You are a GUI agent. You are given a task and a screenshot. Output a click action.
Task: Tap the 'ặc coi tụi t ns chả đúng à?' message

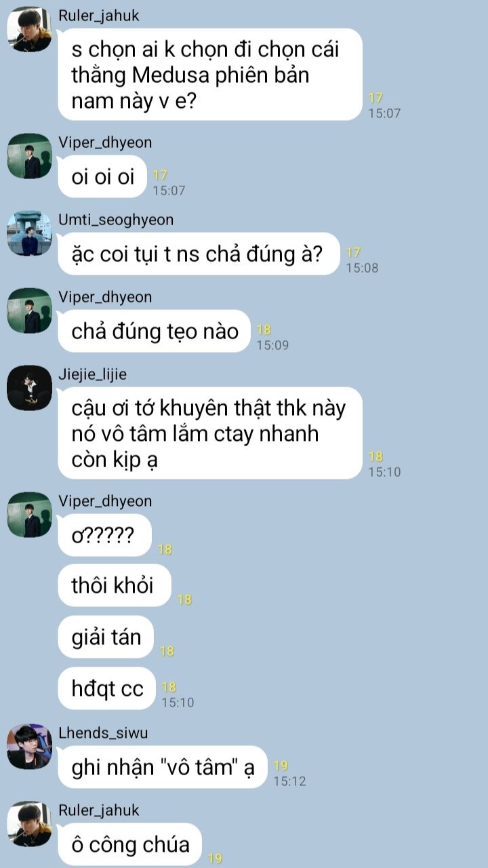coord(199,254)
